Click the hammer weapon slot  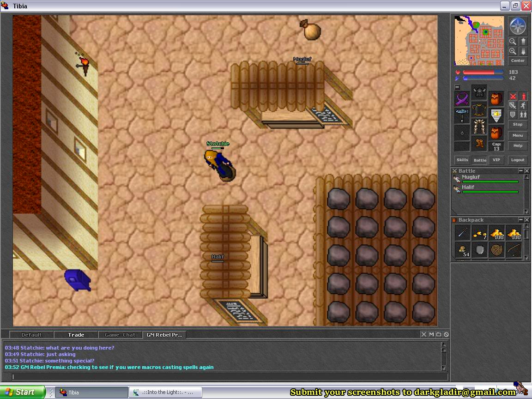462,115
